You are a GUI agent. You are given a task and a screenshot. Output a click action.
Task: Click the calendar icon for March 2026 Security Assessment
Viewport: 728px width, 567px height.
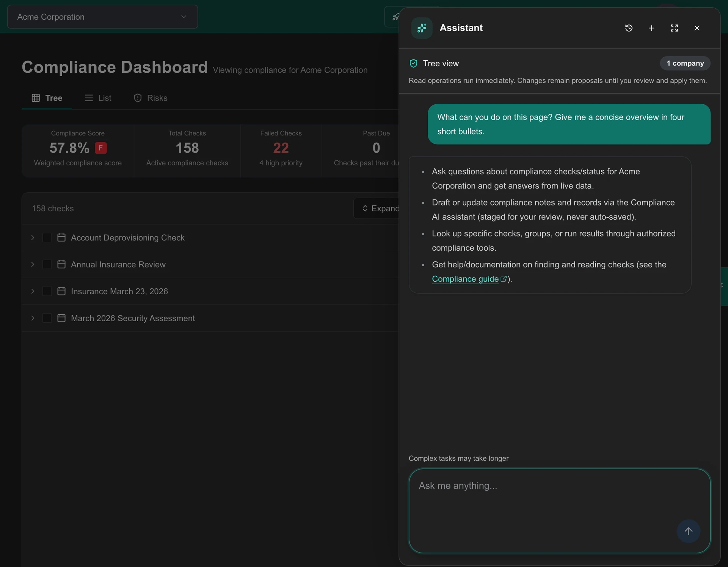pyautogui.click(x=61, y=318)
